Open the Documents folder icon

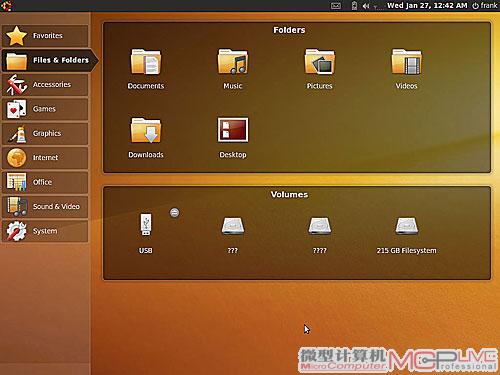click(146, 62)
